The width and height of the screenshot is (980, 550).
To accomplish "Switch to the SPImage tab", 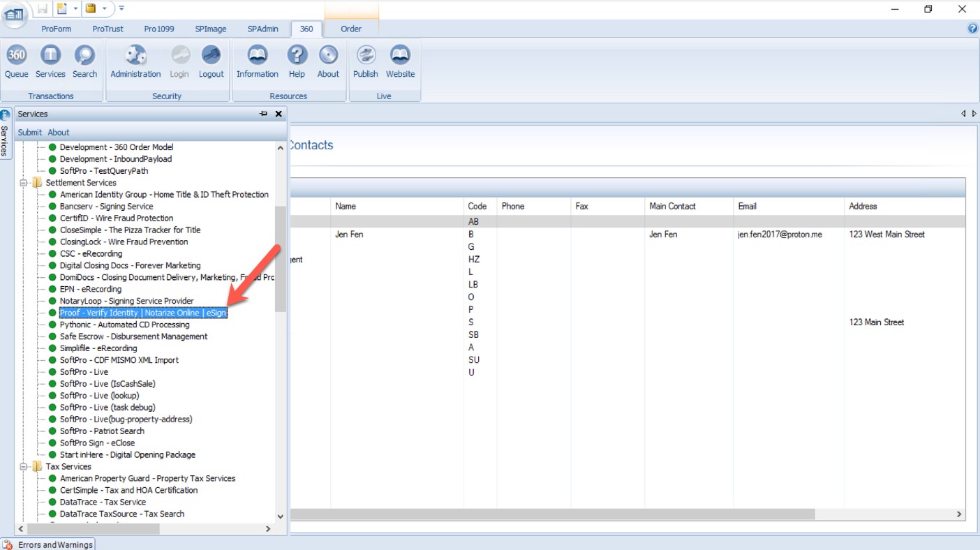I will [x=210, y=29].
